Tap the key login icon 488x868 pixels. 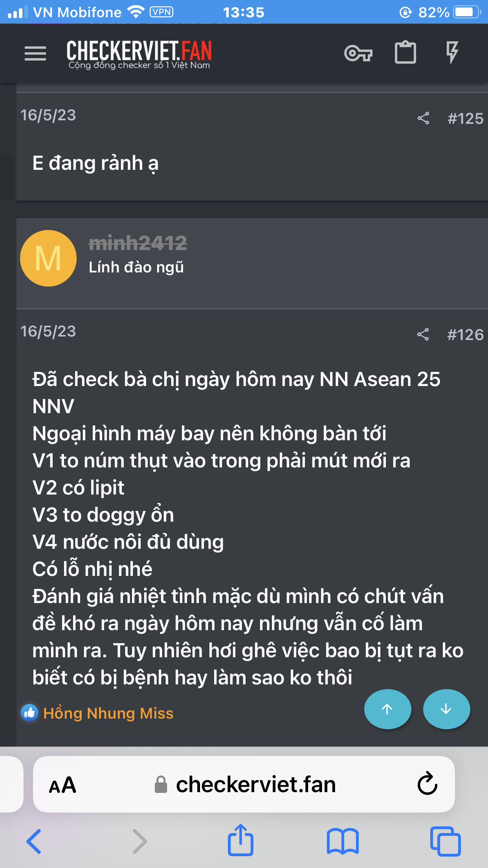(358, 53)
